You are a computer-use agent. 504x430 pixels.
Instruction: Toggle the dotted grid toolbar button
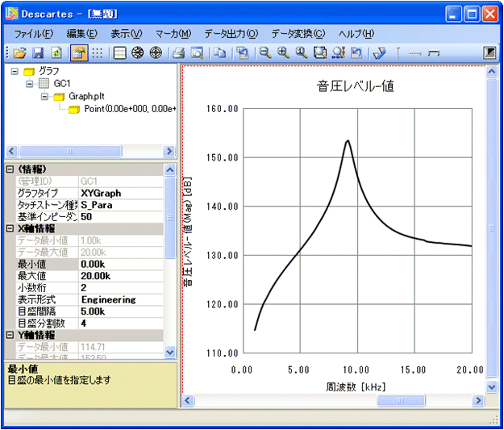pos(97,53)
